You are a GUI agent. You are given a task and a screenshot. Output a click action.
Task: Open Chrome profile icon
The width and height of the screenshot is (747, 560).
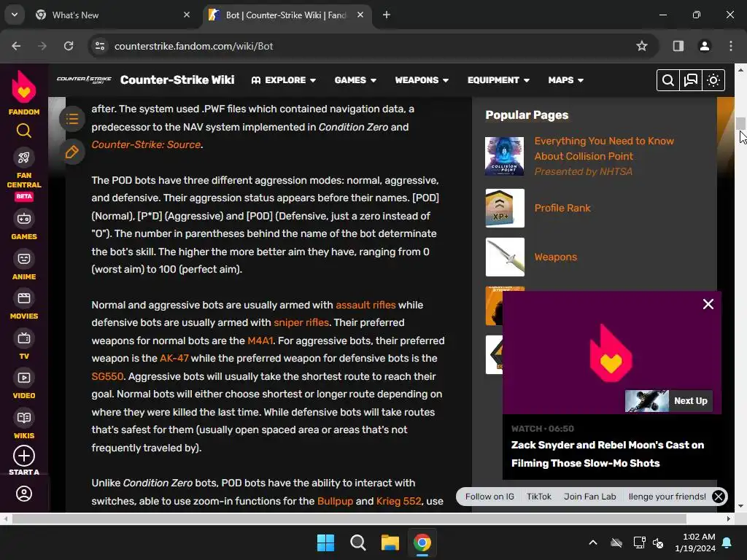[704, 46]
